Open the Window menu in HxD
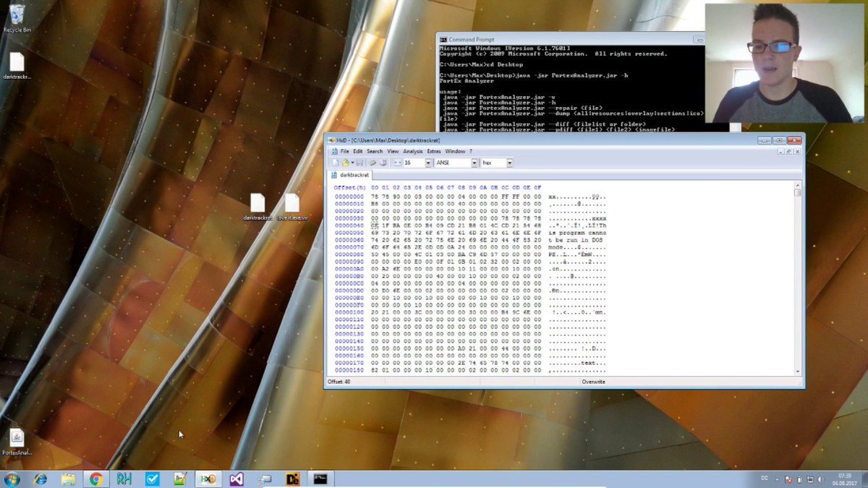The height and width of the screenshot is (488, 868). pos(455,151)
